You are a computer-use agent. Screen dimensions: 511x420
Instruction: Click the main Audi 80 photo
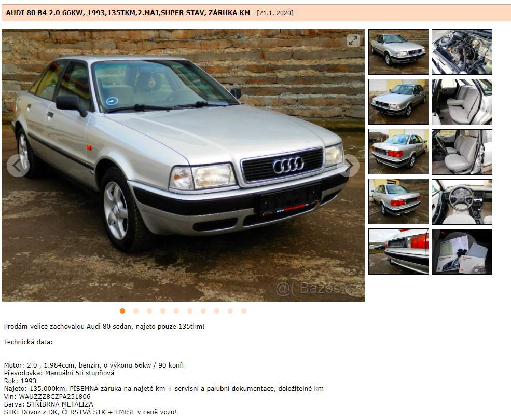coord(183,165)
